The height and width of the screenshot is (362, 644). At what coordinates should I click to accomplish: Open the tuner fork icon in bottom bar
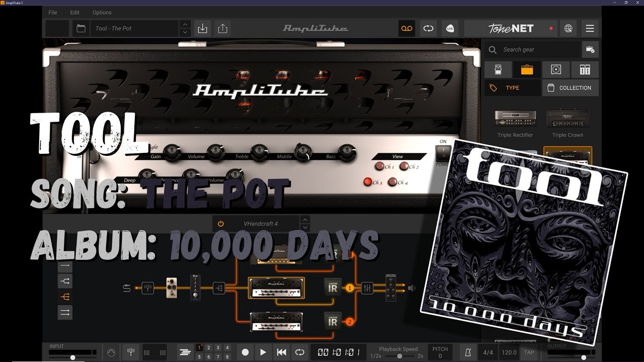click(130, 352)
